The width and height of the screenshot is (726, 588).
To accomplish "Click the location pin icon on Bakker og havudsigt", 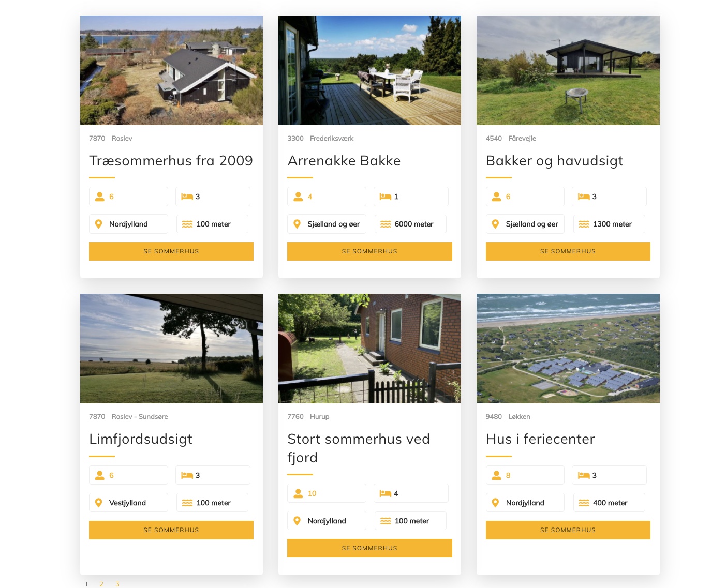I will (495, 224).
